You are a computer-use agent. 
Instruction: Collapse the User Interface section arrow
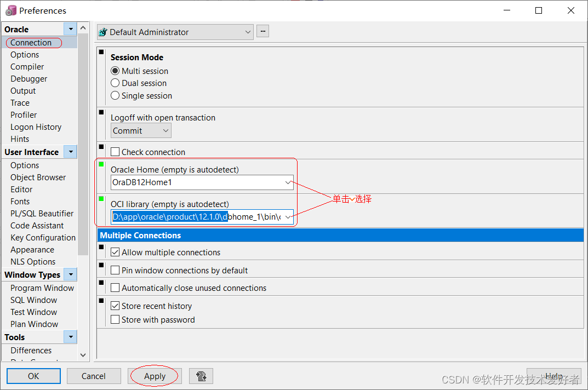pos(71,152)
